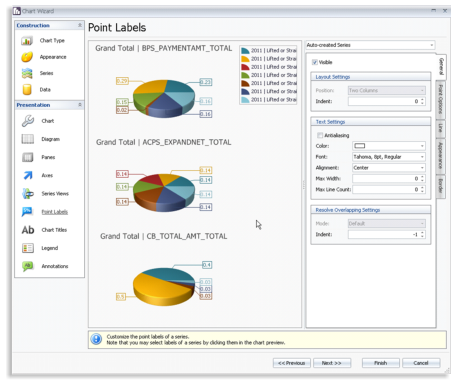Viewport: 455px width, 385px height.
Task: Click the Chart wrench icon
Action: (28, 121)
